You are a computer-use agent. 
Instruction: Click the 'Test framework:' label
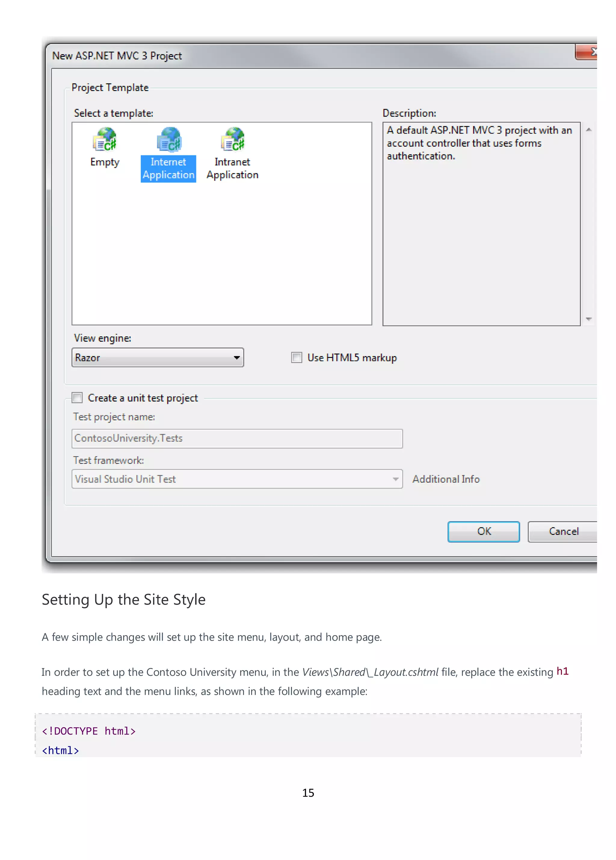[108, 460]
